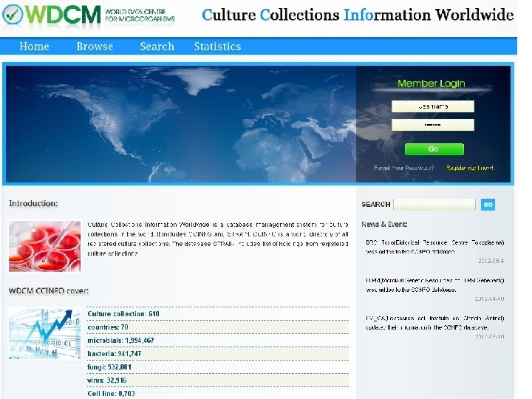This screenshot has width=532, height=399.
Task: Open the Browse menu item
Action: (x=95, y=46)
